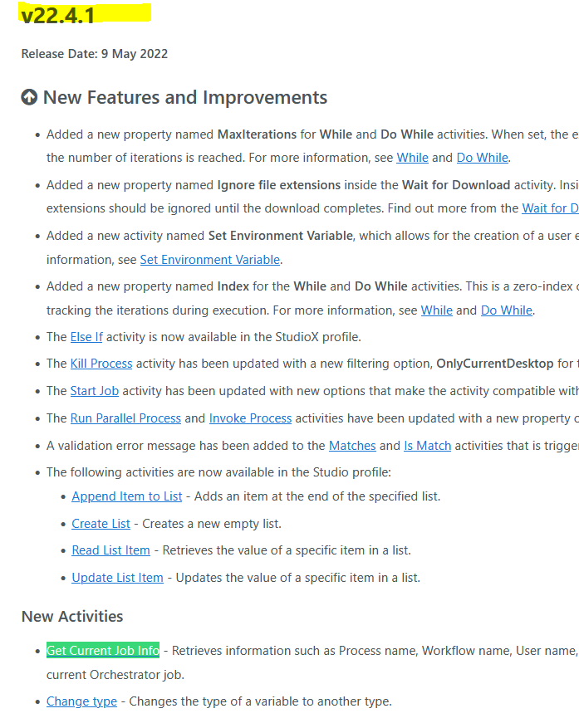Follow the Wait for Download link
579x728 pixels.
pyautogui.click(x=550, y=208)
